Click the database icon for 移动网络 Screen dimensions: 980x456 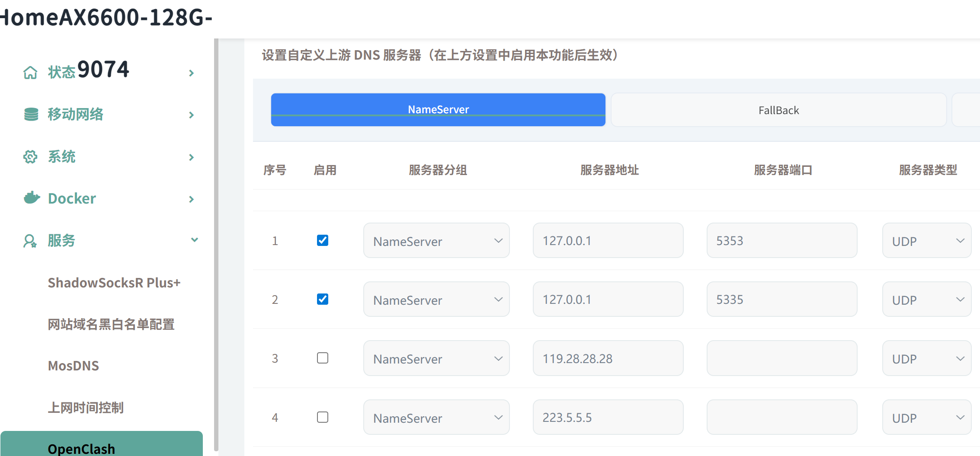pos(31,115)
